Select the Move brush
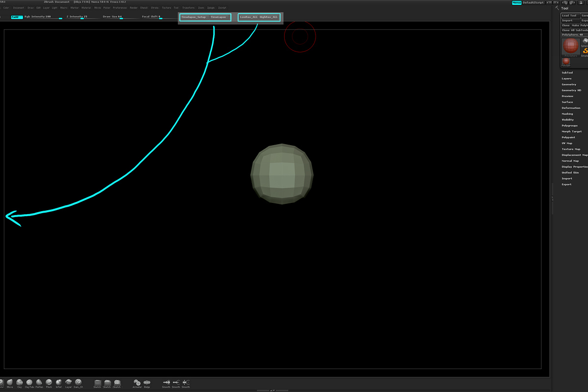 (x=10, y=383)
